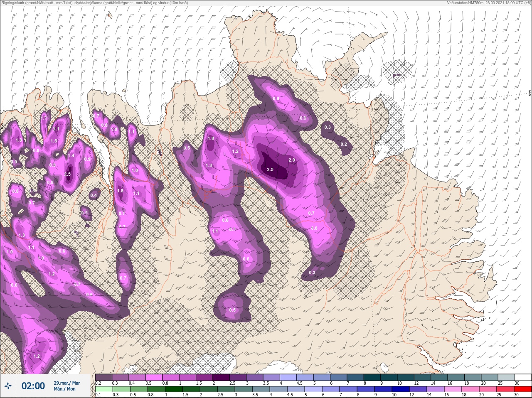Click the '29.mar./ Mar' date text
Image resolution: width=532 pixels, height=398 pixels.
[67, 383]
